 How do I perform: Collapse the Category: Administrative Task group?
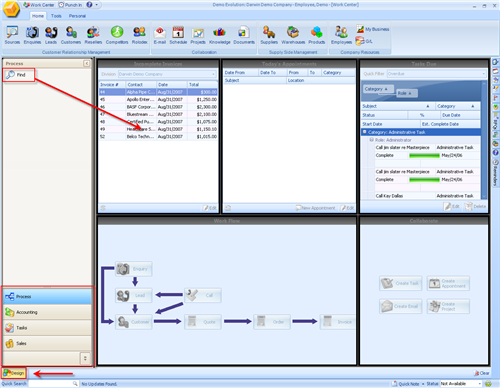pyautogui.click(x=365, y=132)
